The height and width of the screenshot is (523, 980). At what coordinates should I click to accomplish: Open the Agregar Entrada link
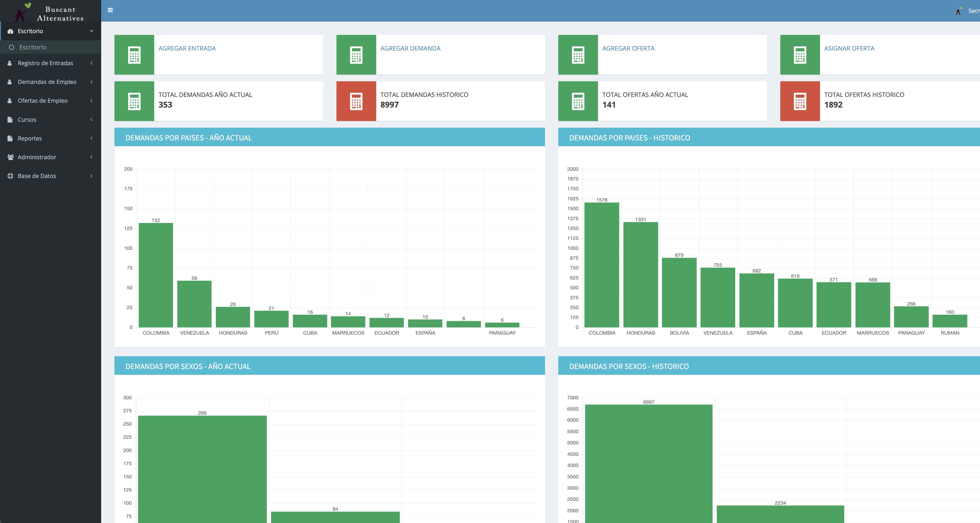coord(187,48)
